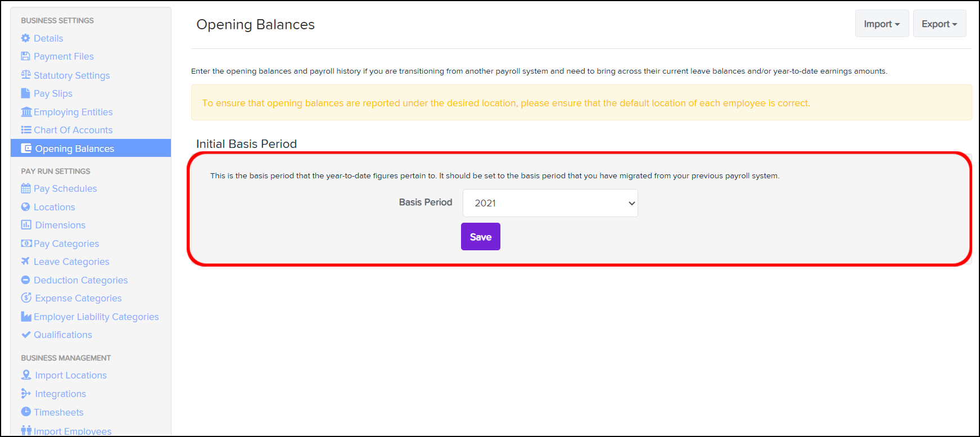Viewport: 980px width, 437px height.
Task: Click the scales icon beside Statutory Settings
Action: (x=26, y=75)
